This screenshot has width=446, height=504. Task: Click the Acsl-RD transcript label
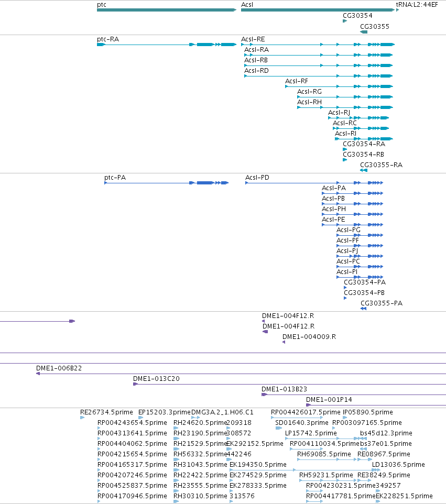[257, 70]
